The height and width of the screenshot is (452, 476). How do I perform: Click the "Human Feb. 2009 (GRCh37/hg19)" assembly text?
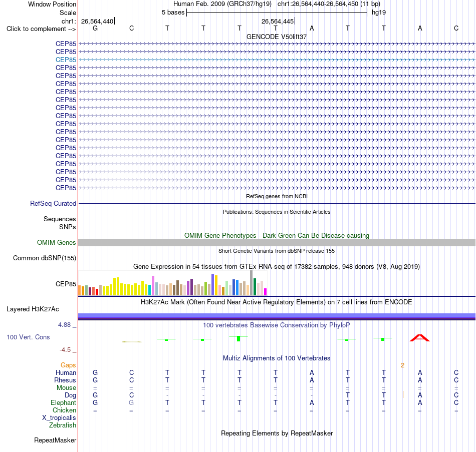pyautogui.click(x=222, y=4)
